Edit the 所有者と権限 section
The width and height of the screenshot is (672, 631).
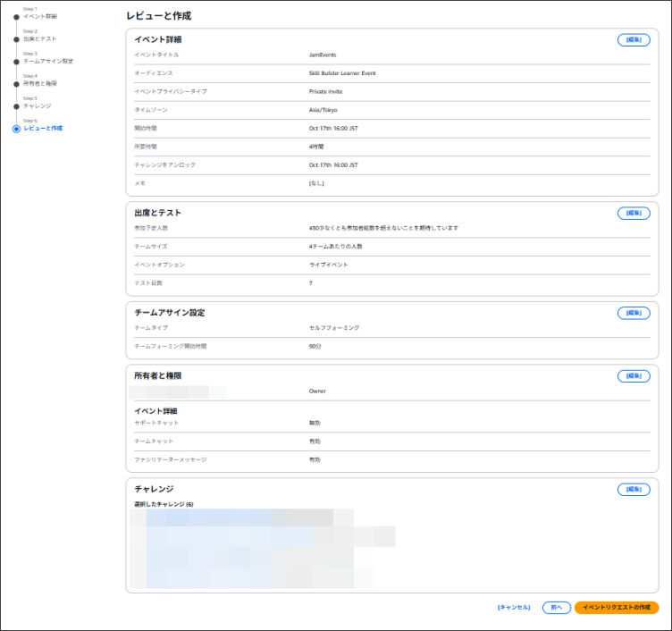(x=634, y=376)
